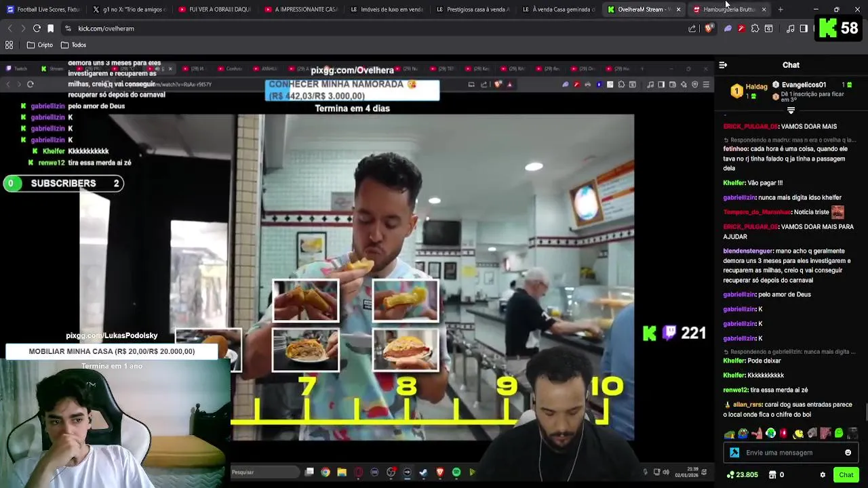Switch to Prestigiosa casa à venda tab

pos(474,9)
